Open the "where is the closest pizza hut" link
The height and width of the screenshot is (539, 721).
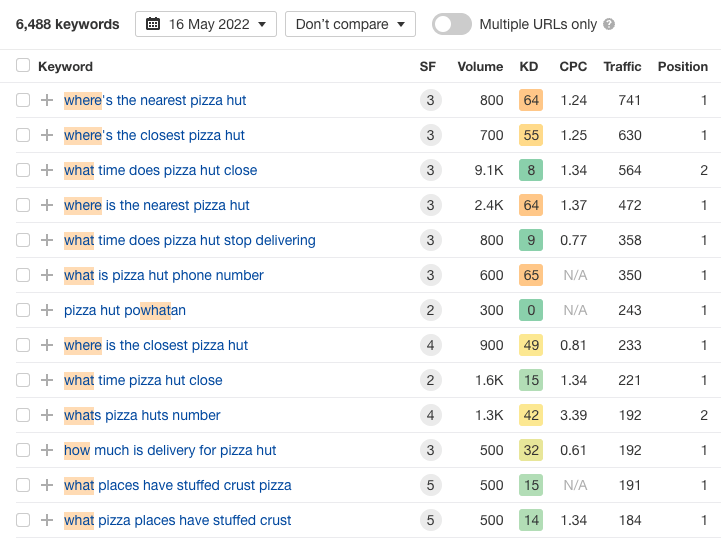(x=156, y=345)
